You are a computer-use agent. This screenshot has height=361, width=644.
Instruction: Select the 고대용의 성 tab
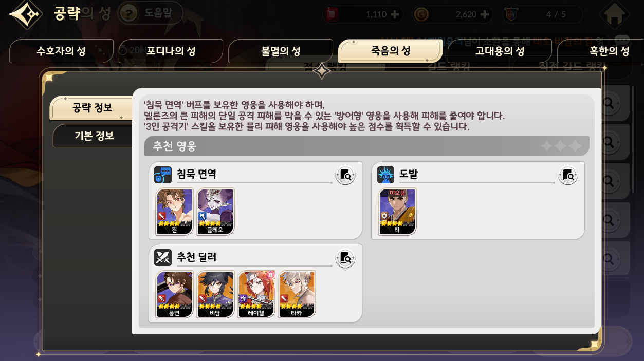[x=500, y=51]
